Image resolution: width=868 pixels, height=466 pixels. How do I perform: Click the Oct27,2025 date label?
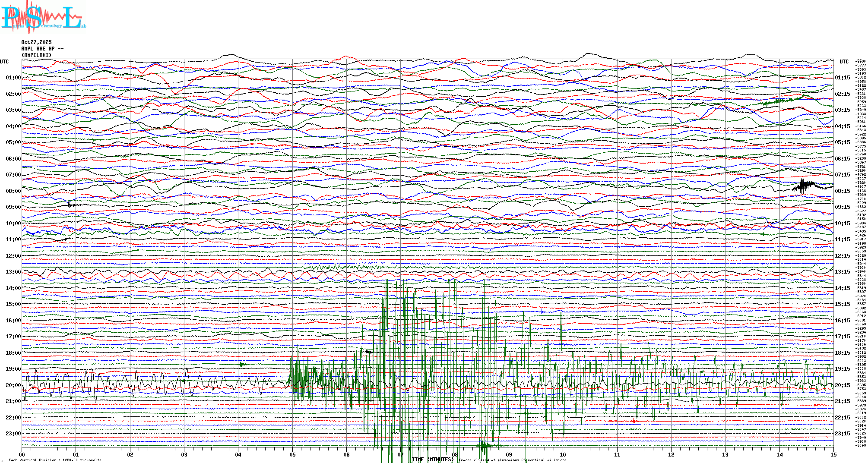36,42
